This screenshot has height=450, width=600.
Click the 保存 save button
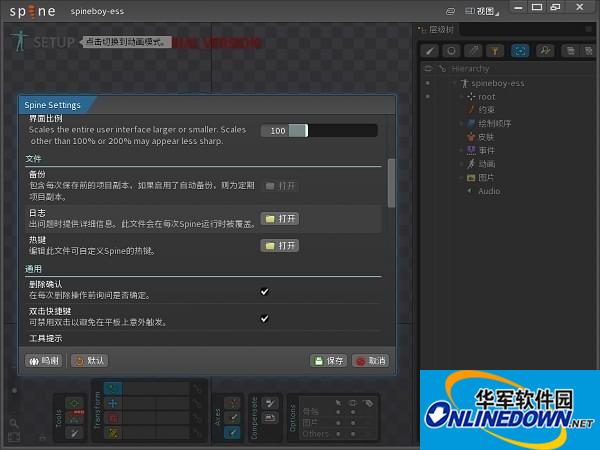(x=329, y=360)
